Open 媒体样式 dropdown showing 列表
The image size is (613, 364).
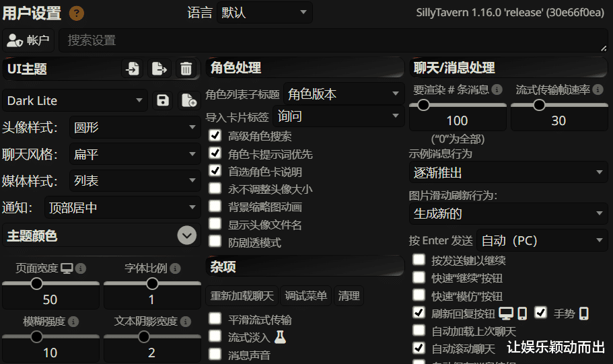135,180
